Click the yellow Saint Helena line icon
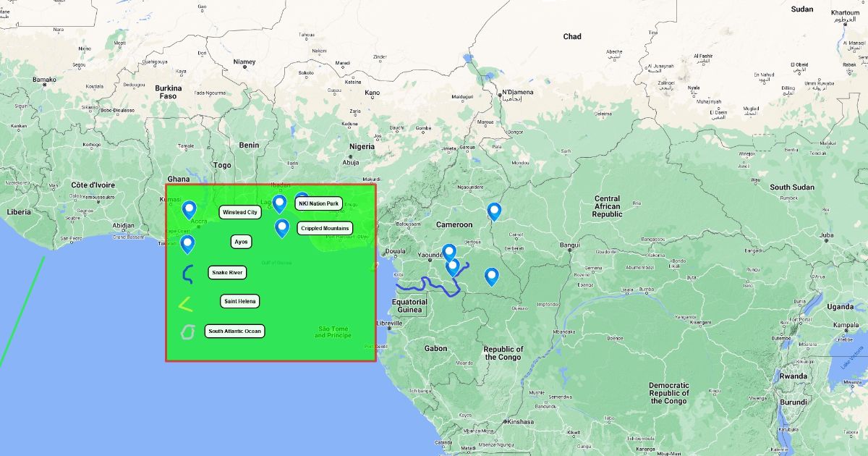The image size is (868, 456). point(186,305)
